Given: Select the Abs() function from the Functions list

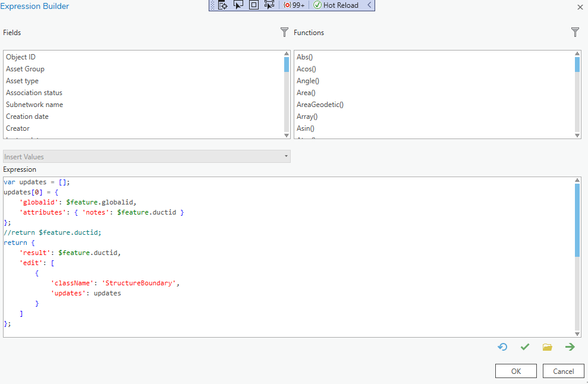Looking at the screenshot, I should point(304,56).
